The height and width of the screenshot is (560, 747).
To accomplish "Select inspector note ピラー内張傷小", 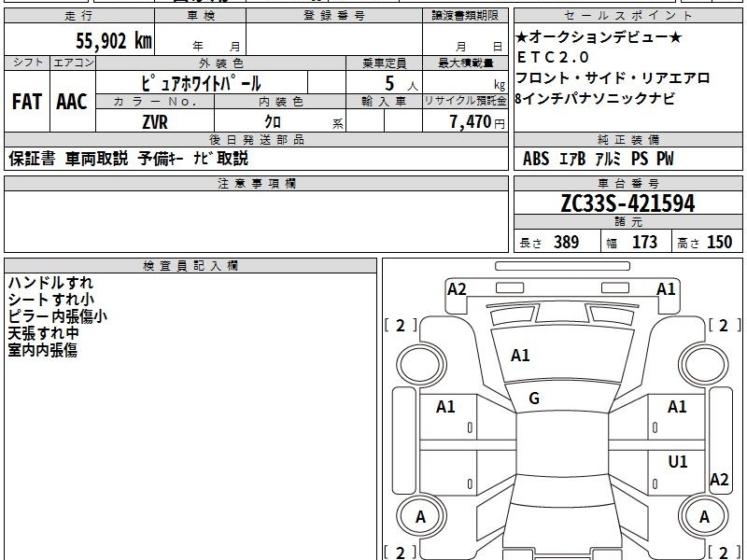I will coord(58,316).
